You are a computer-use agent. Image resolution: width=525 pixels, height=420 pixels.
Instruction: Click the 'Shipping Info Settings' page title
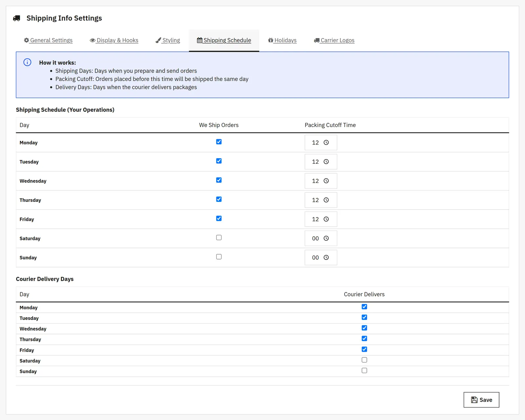[x=64, y=18]
